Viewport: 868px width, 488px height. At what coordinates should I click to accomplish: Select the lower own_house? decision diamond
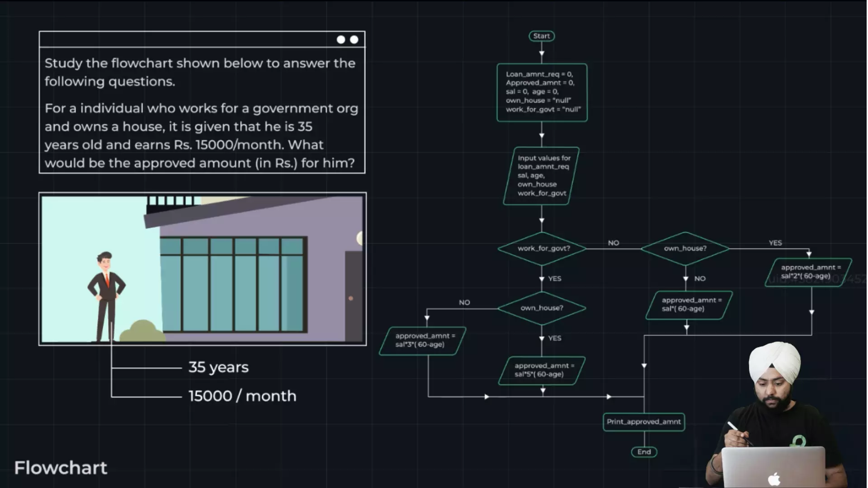[542, 308]
